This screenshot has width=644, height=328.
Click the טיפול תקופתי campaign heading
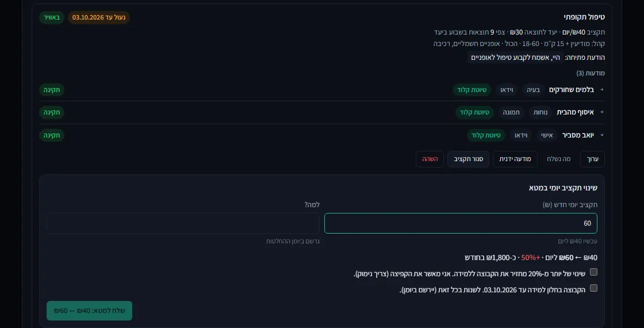[x=584, y=17]
